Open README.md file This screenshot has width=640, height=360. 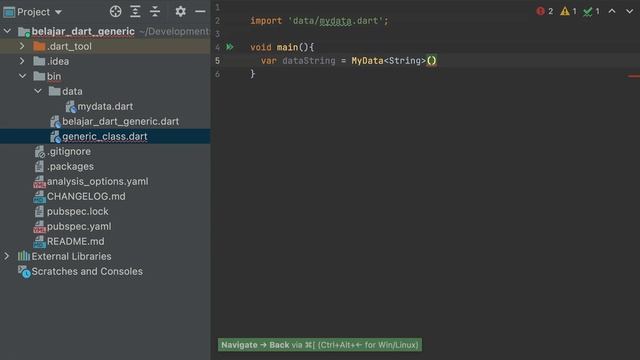(x=76, y=241)
